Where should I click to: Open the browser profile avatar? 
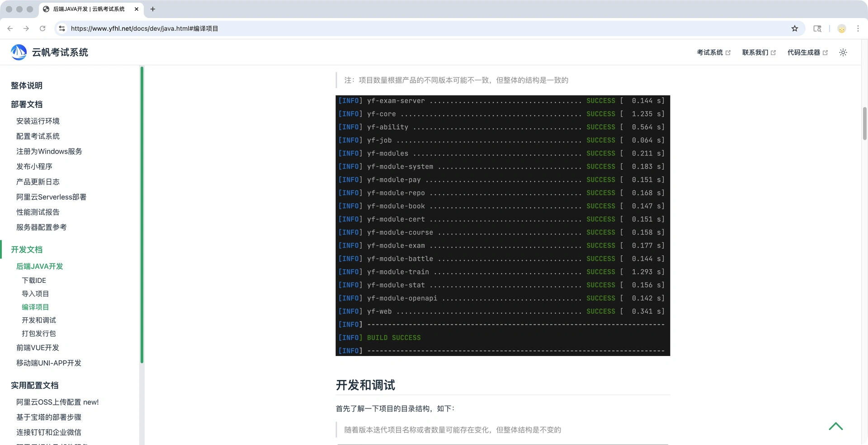[x=842, y=28]
